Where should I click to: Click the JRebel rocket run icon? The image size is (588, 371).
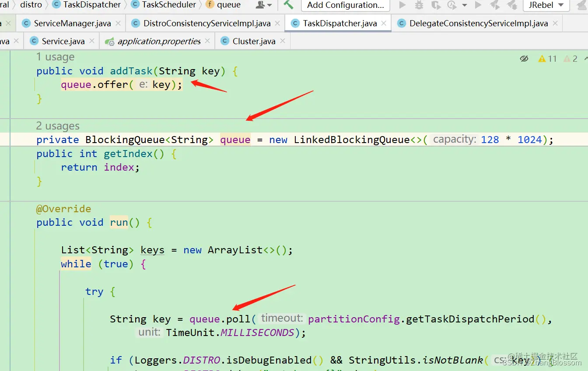coord(494,5)
